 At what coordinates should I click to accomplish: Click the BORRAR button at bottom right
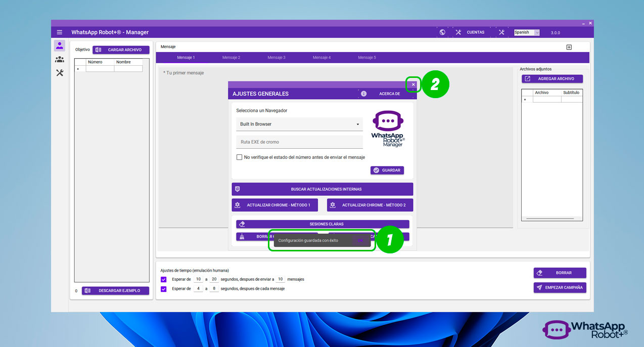(560, 273)
